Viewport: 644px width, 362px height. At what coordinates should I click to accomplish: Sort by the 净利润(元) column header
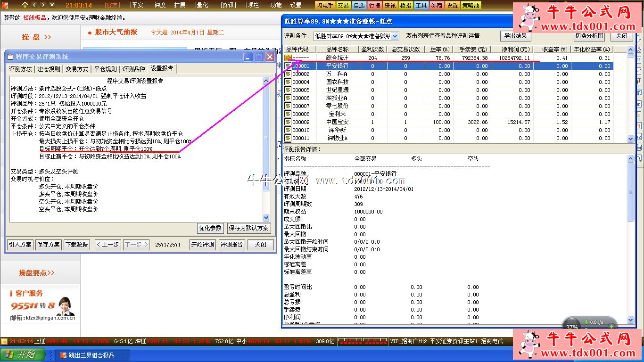coord(512,49)
